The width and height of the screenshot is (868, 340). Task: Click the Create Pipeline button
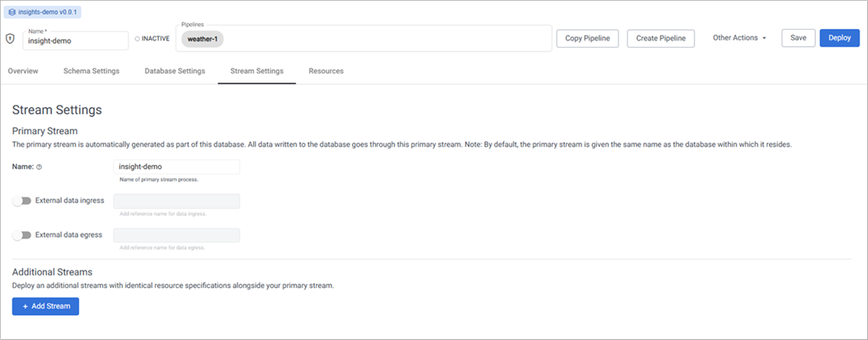[661, 39]
